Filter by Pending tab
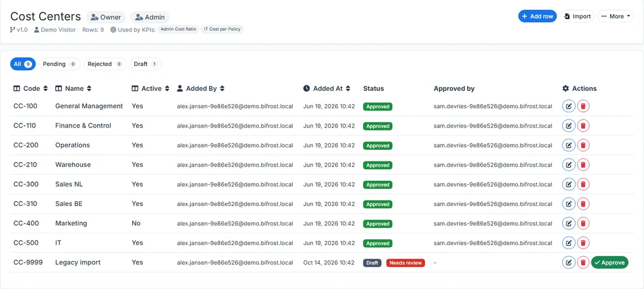Screen dimensions: 644x289 tap(60, 64)
